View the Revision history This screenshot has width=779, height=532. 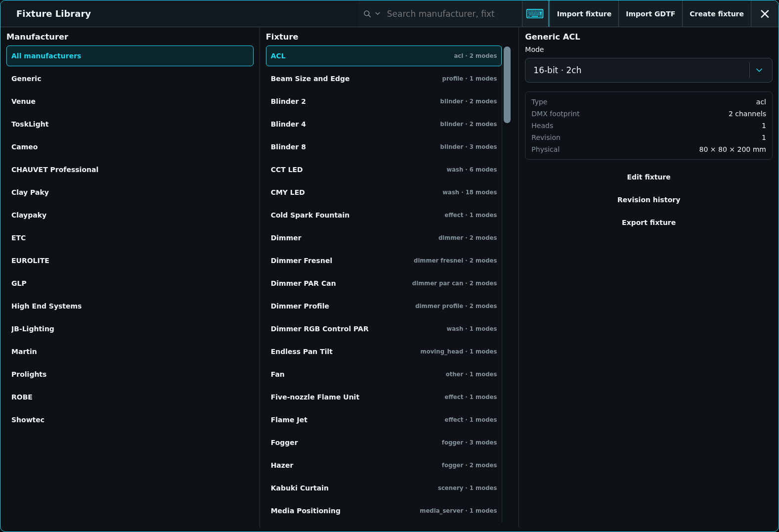(x=649, y=200)
